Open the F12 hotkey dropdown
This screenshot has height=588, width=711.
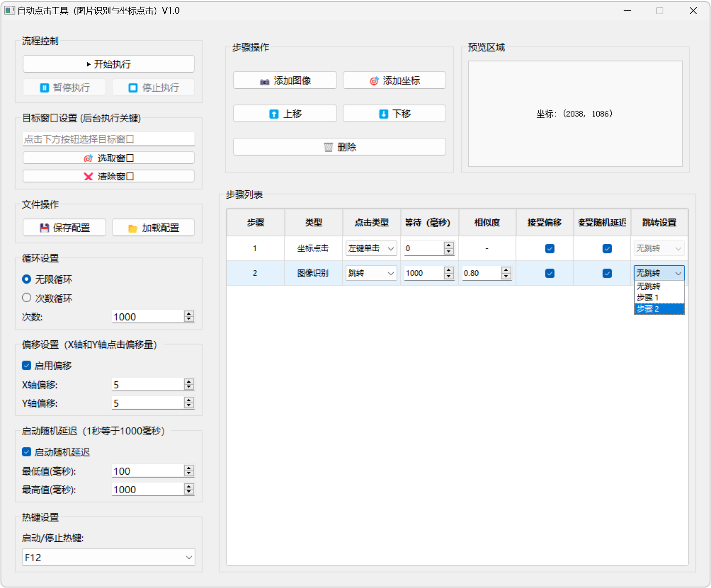click(109, 557)
